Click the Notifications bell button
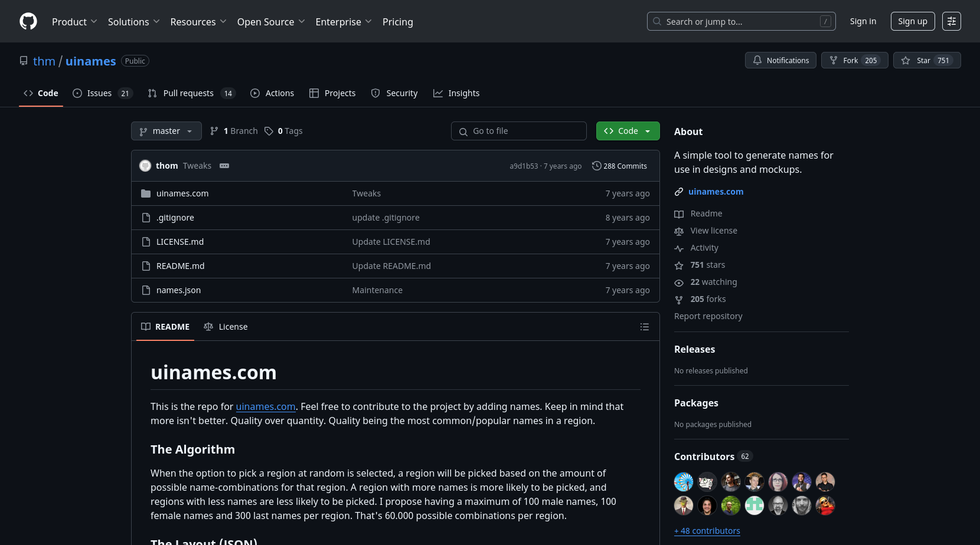980x545 pixels. [x=780, y=60]
